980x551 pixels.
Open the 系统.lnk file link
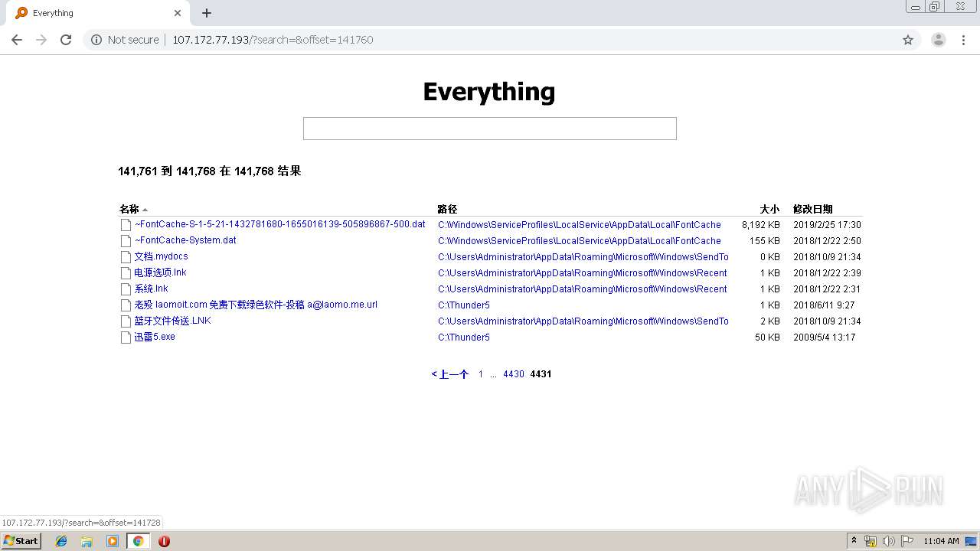(x=152, y=289)
